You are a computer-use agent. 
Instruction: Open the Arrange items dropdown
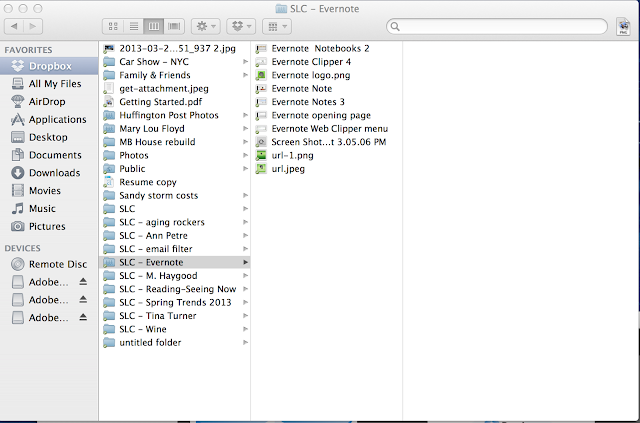click(277, 27)
